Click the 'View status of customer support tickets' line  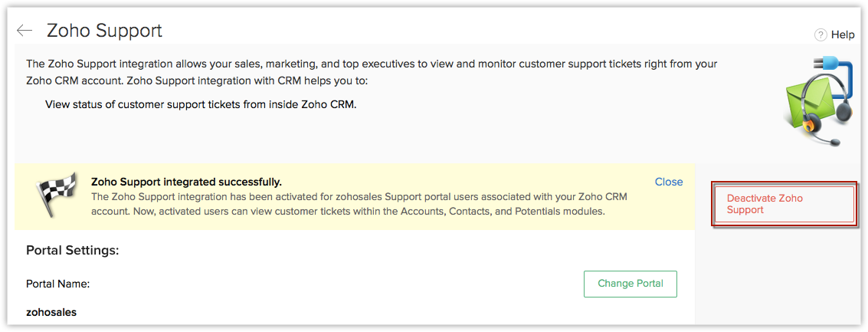[201, 104]
